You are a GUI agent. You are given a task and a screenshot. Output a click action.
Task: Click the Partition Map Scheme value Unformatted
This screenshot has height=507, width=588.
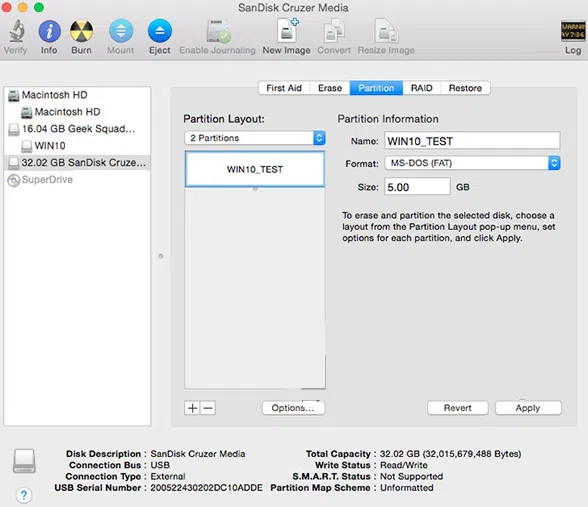(x=406, y=488)
